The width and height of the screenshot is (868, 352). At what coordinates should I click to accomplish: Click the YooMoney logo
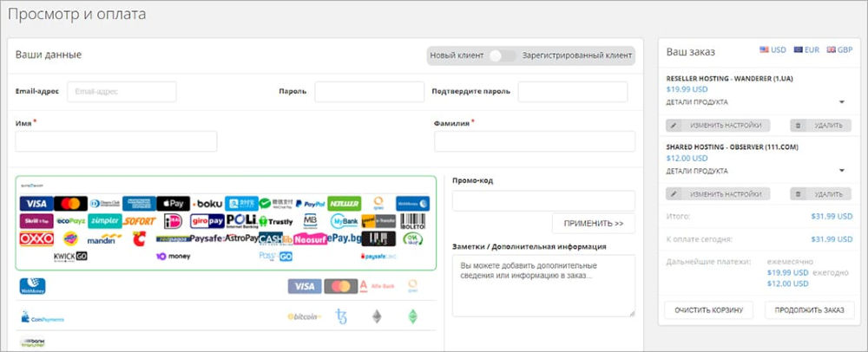pyautogui.click(x=174, y=257)
